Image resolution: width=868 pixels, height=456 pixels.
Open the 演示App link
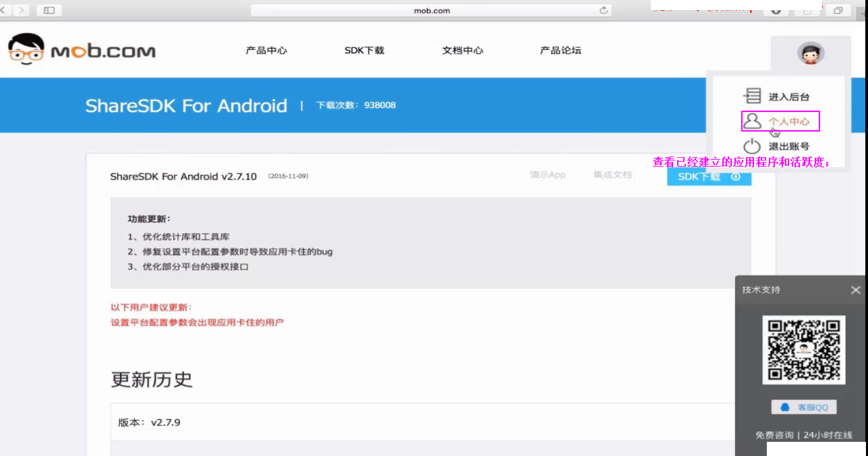point(548,175)
